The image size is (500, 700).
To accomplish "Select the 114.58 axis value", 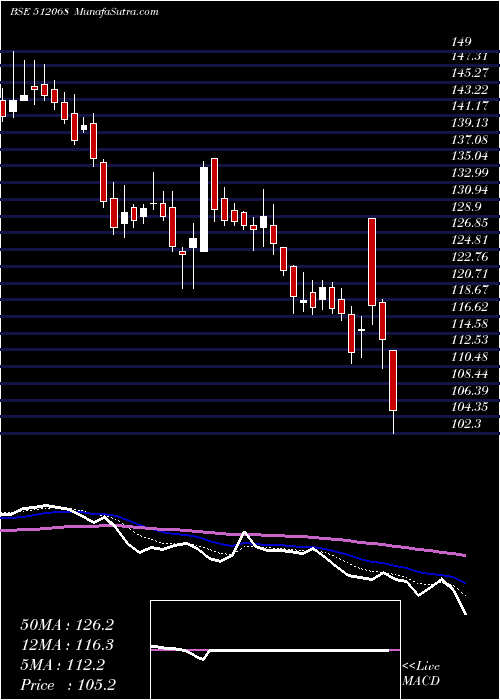I will pyautogui.click(x=470, y=323).
